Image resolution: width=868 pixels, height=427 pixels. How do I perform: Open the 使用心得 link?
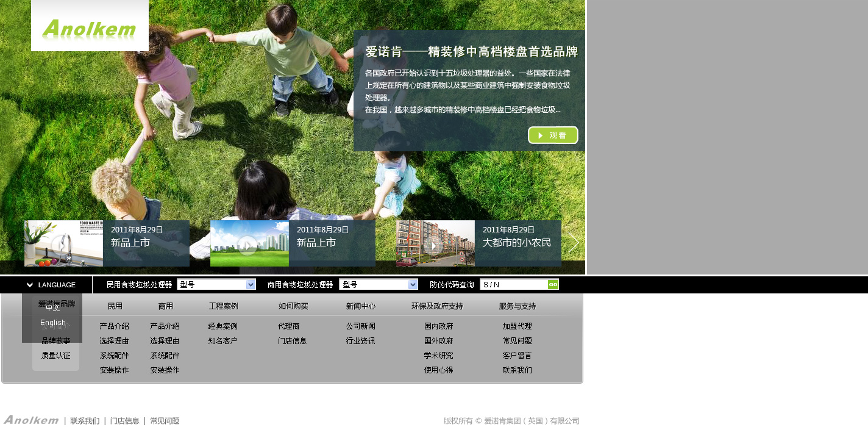pyautogui.click(x=439, y=370)
